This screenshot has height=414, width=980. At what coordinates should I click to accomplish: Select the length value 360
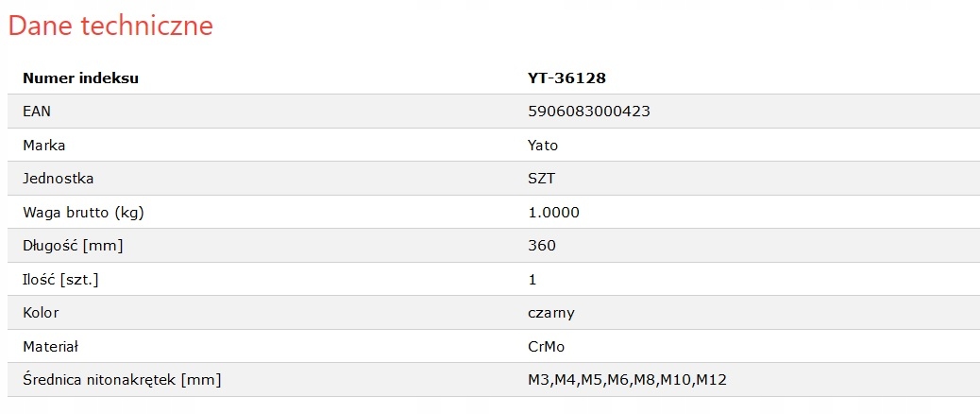coord(542,246)
